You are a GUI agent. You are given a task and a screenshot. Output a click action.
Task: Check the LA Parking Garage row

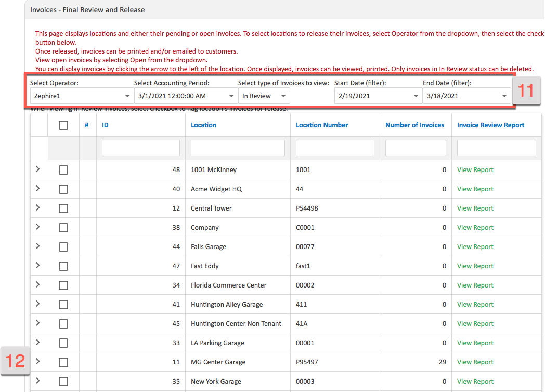click(x=63, y=343)
